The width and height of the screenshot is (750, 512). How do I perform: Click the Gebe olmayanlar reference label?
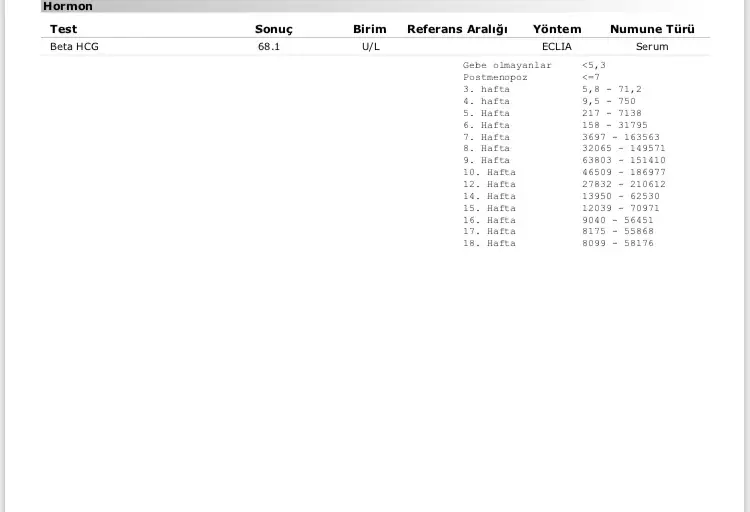point(507,65)
